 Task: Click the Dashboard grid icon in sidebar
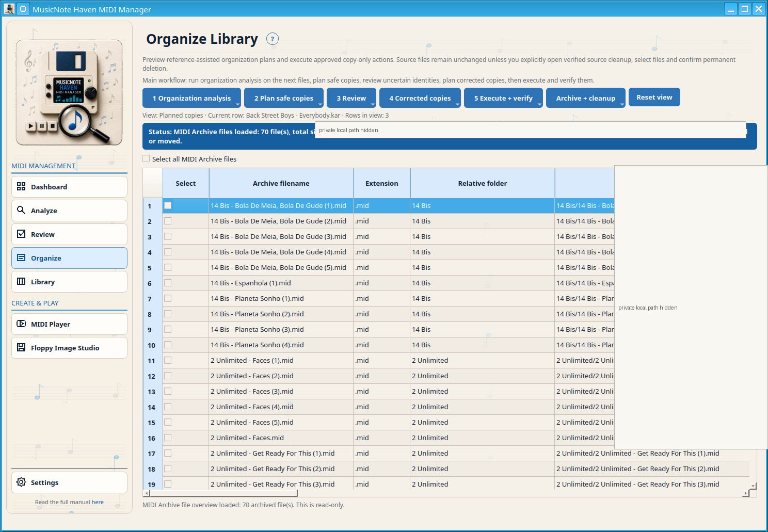tap(21, 186)
